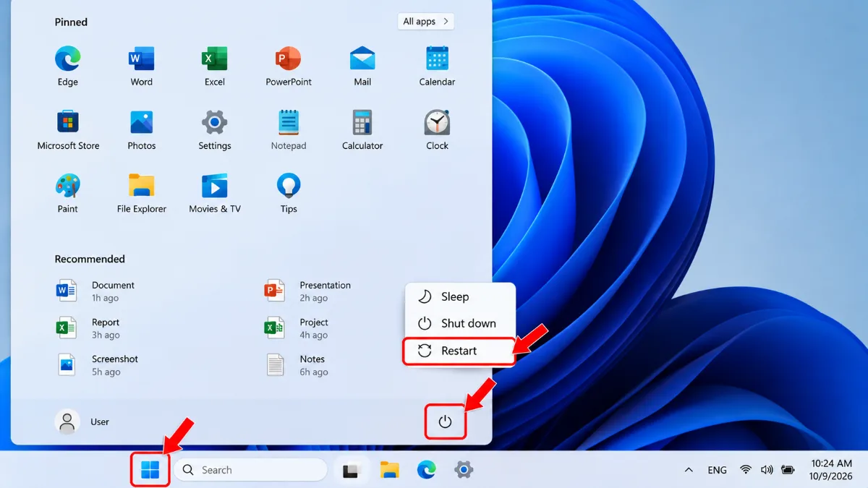The height and width of the screenshot is (488, 868).
Task: Open the recommended Screenshot image
Action: (97, 365)
